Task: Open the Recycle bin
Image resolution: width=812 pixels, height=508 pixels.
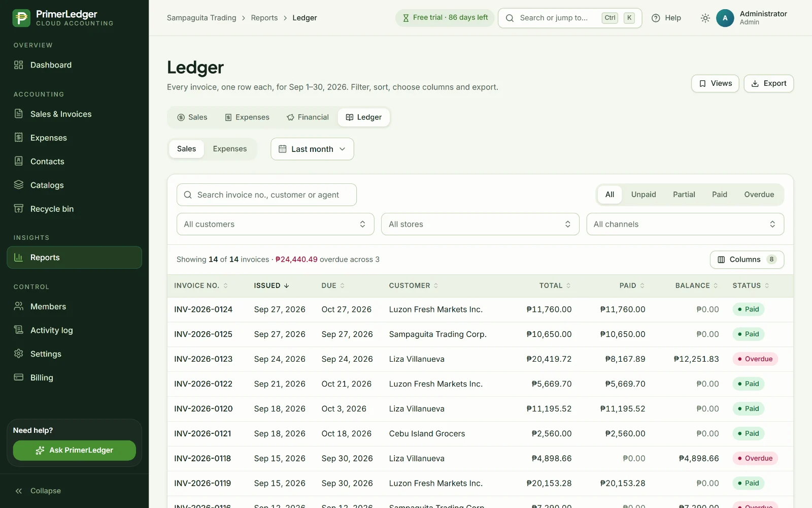Action: point(74,209)
